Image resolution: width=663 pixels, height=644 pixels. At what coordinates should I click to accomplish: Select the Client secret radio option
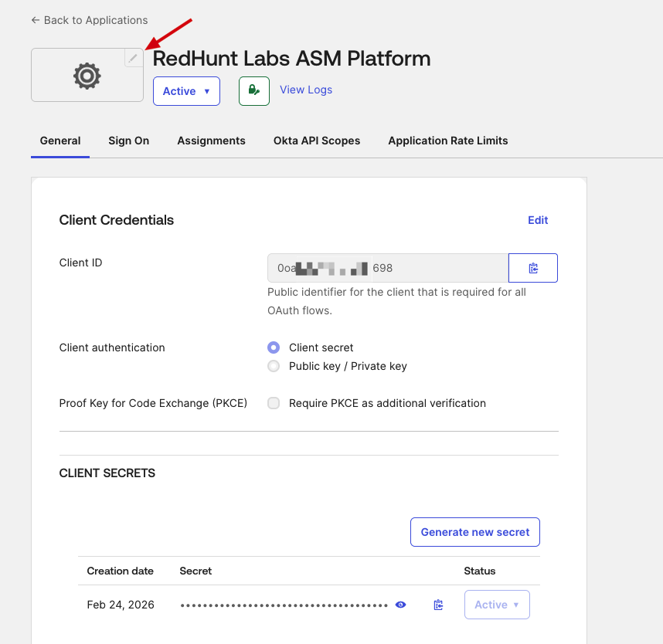(x=274, y=347)
